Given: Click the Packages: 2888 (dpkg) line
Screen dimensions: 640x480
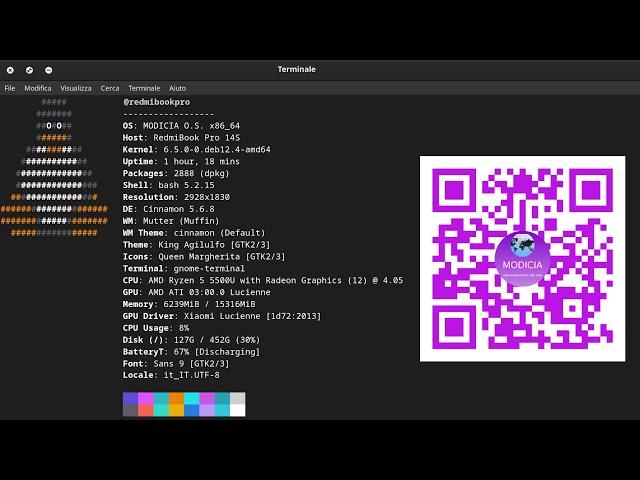Looking at the screenshot, I should click(176, 173).
